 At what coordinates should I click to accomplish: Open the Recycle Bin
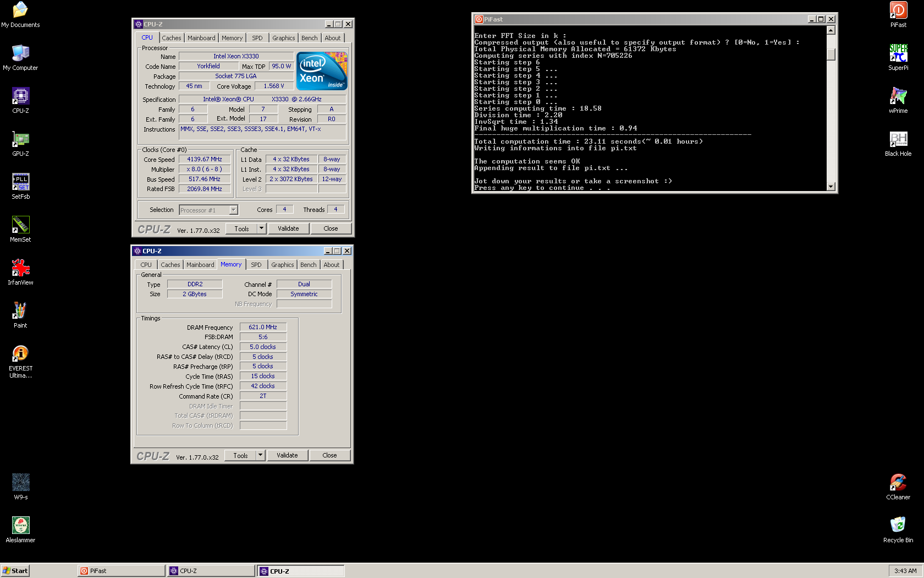coord(898,530)
